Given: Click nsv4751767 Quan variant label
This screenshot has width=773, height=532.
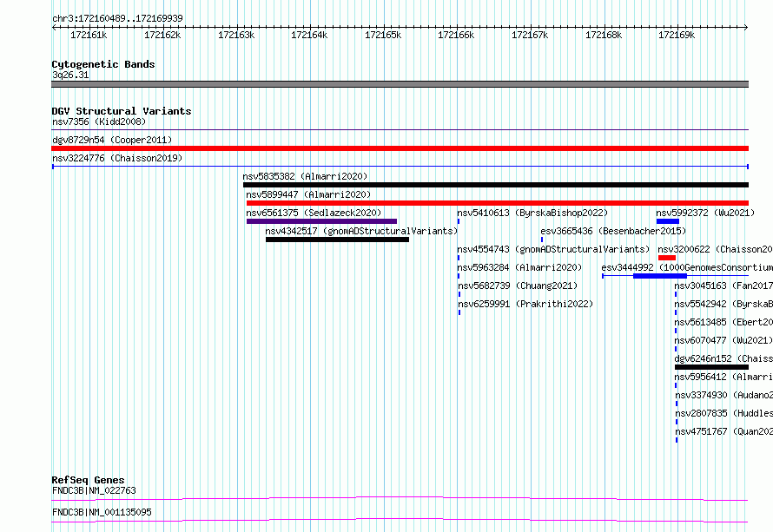Looking at the screenshot, I should pos(723,431).
